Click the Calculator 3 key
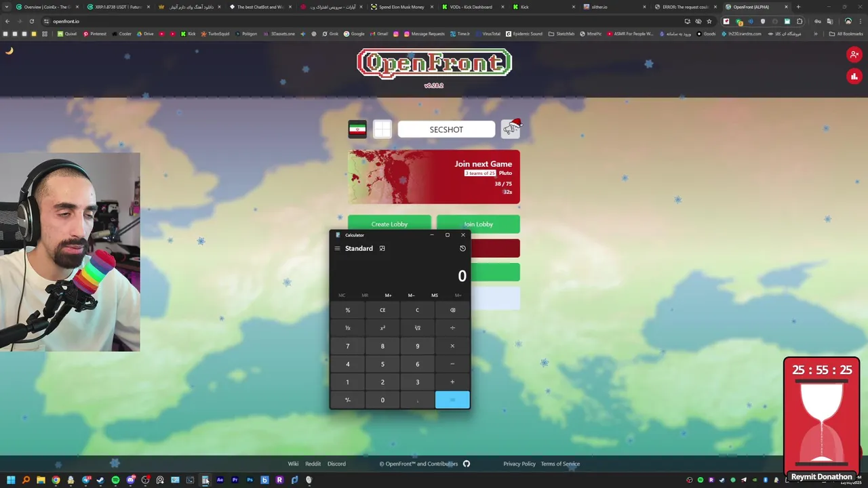Screen dimensions: 868x488 tap(417, 382)
